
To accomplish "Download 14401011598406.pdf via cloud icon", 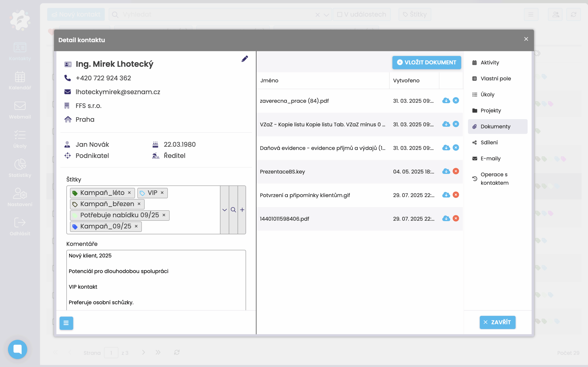I will [446, 219].
